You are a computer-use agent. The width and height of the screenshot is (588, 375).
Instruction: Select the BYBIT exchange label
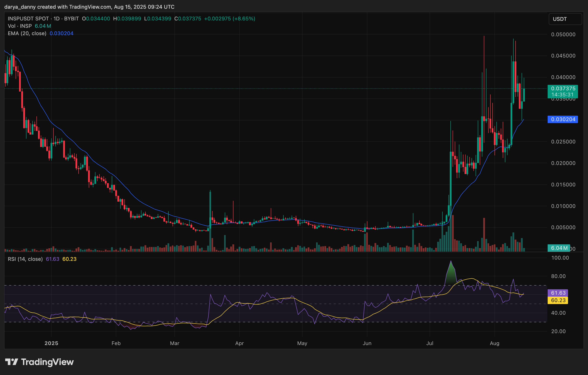(x=71, y=18)
